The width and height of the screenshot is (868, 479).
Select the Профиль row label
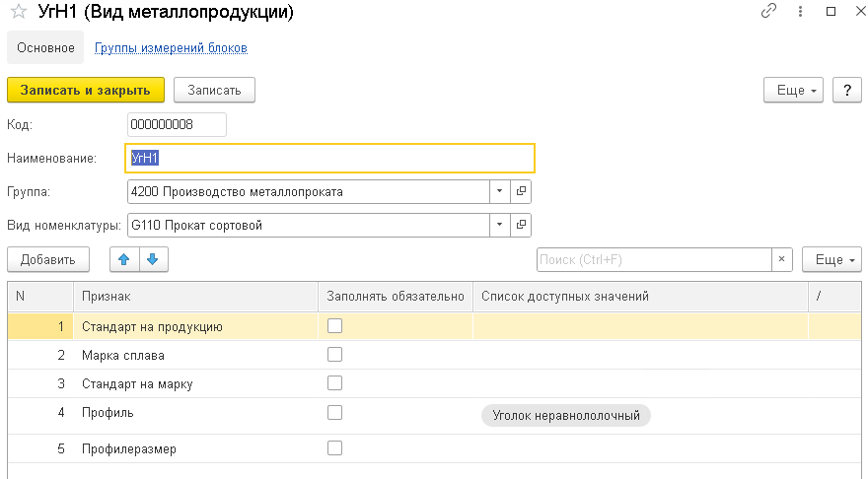point(108,413)
